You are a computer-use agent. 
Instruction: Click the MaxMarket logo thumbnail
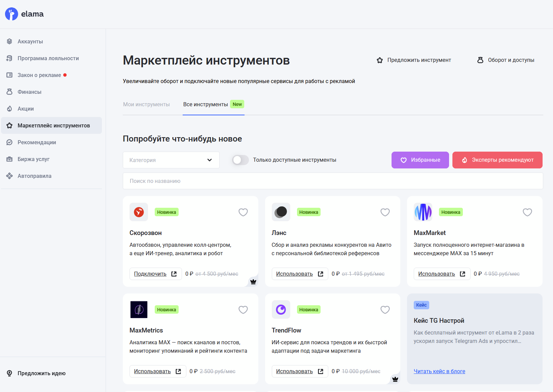point(423,212)
